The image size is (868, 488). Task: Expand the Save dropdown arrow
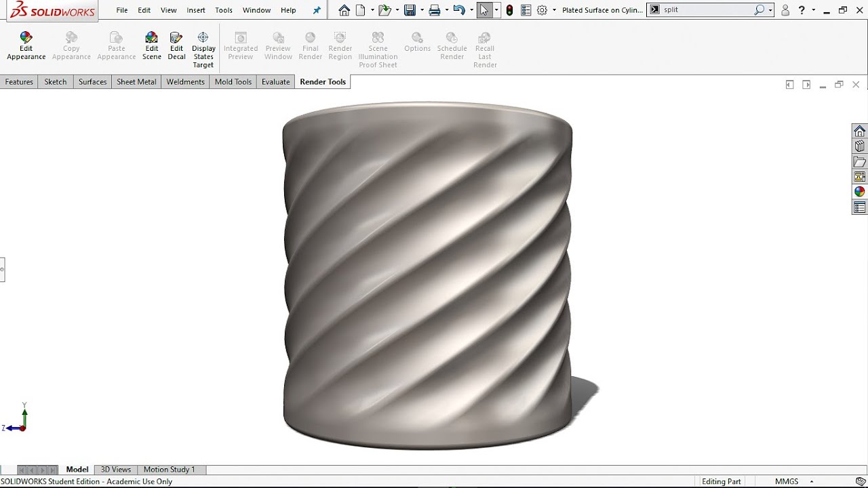422,10
